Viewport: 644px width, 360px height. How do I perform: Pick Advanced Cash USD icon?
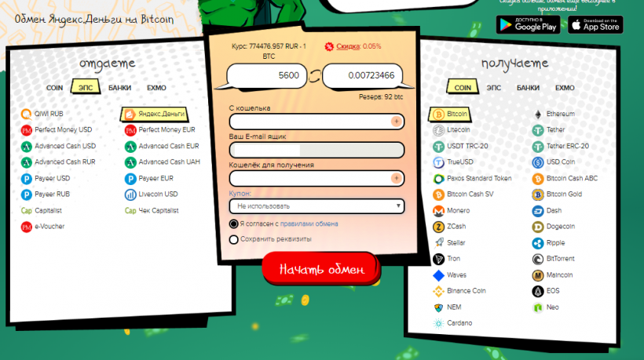[x=26, y=147]
